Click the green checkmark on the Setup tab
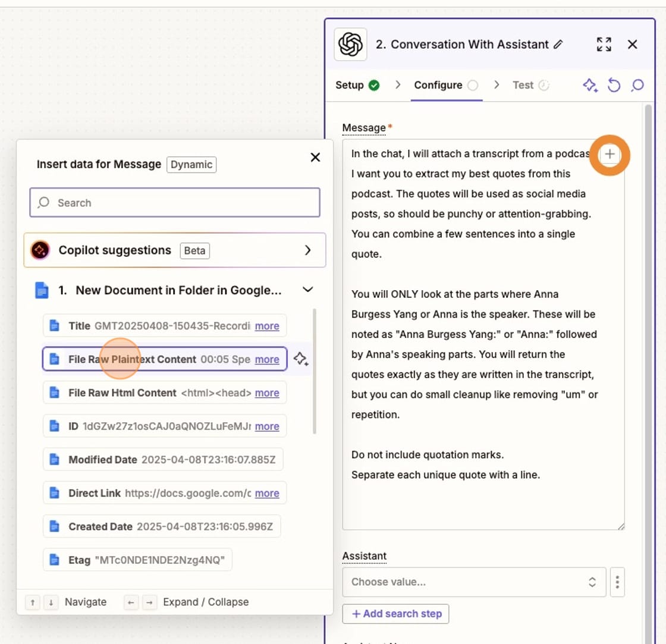 (375, 85)
